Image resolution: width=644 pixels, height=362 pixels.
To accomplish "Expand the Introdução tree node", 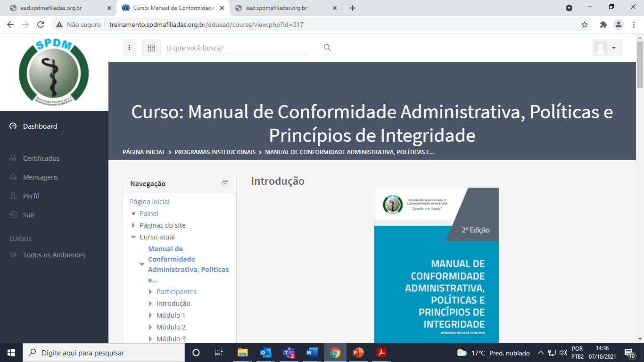I will pos(150,304).
